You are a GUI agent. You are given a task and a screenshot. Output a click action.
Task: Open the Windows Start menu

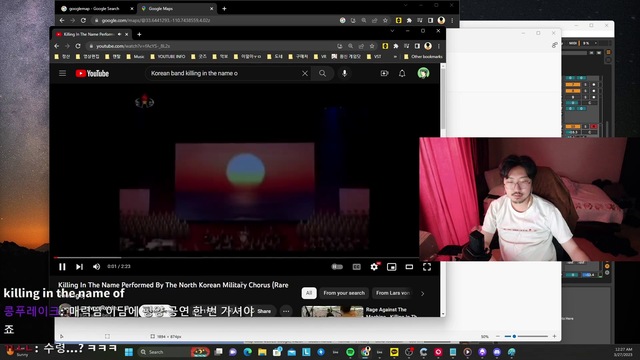129,352
